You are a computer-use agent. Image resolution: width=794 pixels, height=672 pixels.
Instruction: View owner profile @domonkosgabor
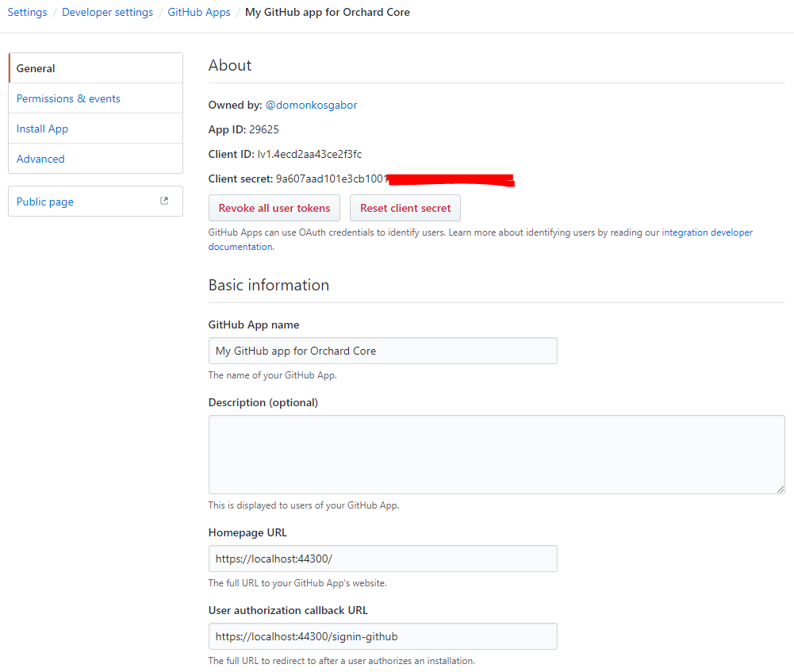(312, 105)
